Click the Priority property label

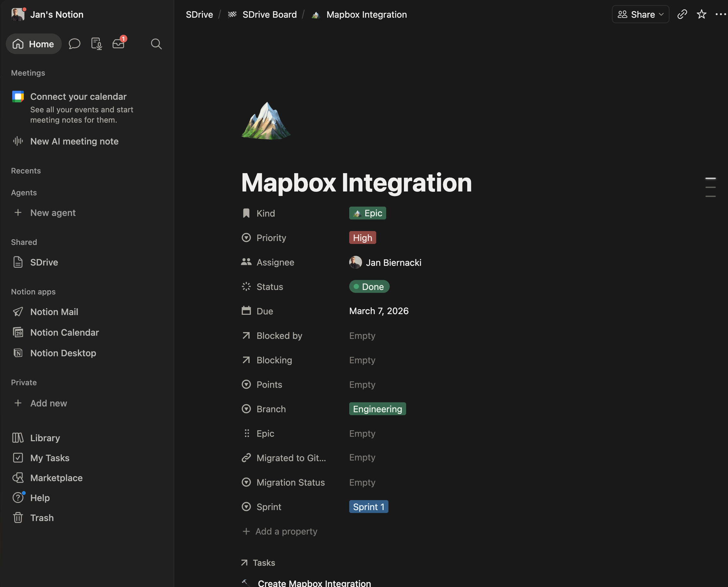pos(271,238)
